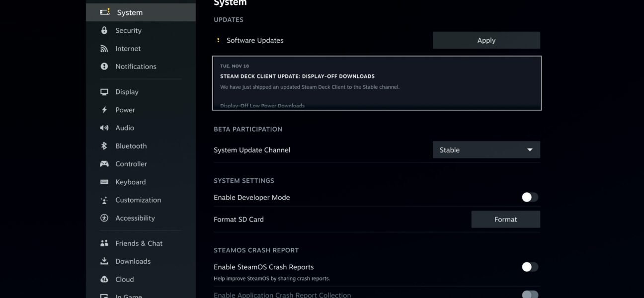
Task: Open Display settings via the monitor icon
Action: point(104,91)
